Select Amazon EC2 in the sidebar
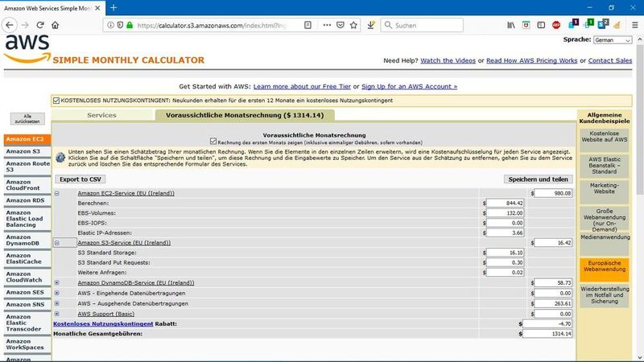This screenshot has width=644, height=362. [x=27, y=139]
